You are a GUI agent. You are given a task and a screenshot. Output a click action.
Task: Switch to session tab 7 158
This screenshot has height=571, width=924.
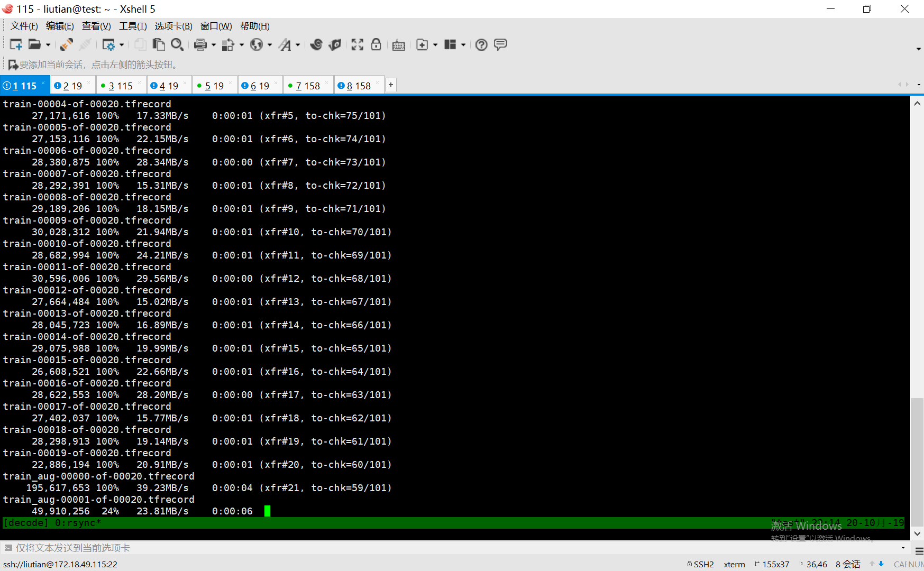(x=306, y=85)
